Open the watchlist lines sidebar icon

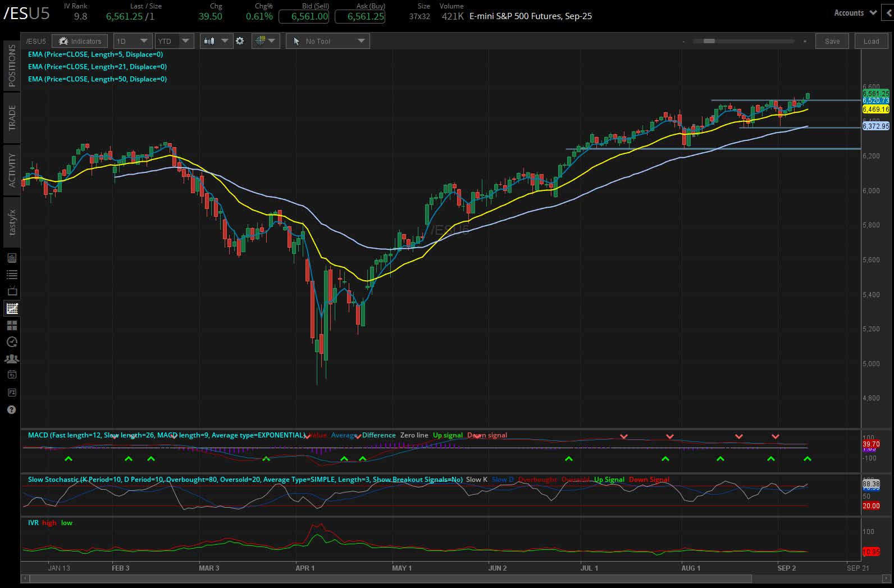point(12,275)
